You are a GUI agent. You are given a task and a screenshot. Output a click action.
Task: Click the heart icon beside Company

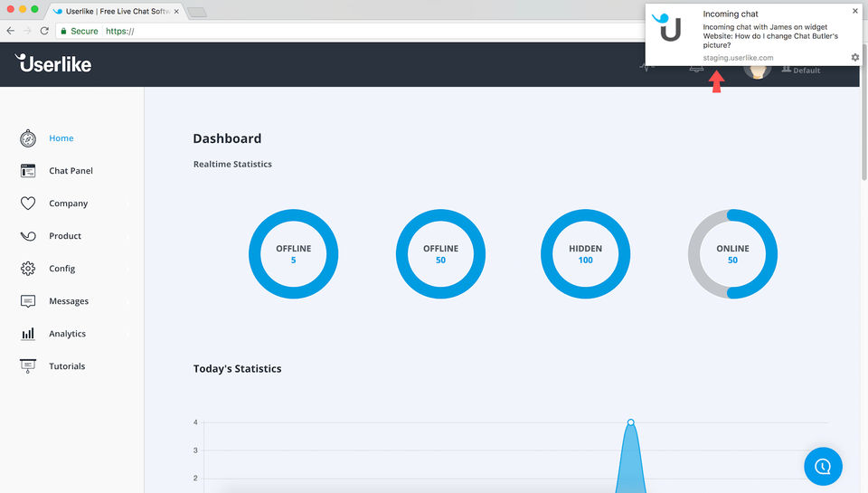pyautogui.click(x=28, y=204)
